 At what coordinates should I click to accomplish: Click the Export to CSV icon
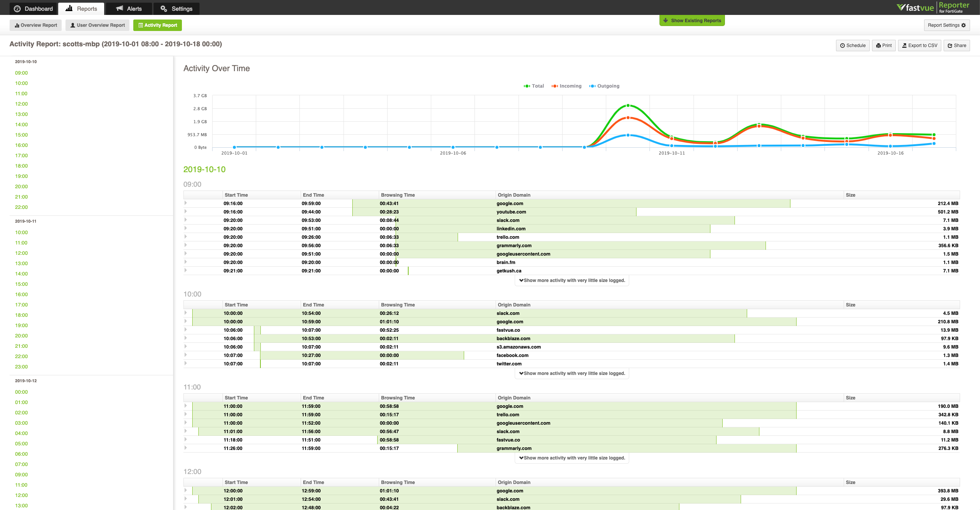click(904, 46)
